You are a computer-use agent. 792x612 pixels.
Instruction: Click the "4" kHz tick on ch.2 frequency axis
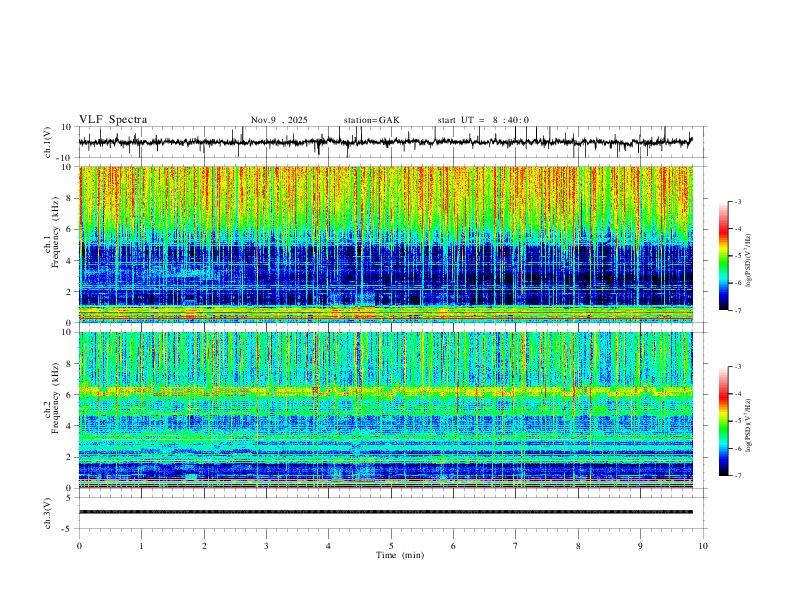pyautogui.click(x=69, y=426)
